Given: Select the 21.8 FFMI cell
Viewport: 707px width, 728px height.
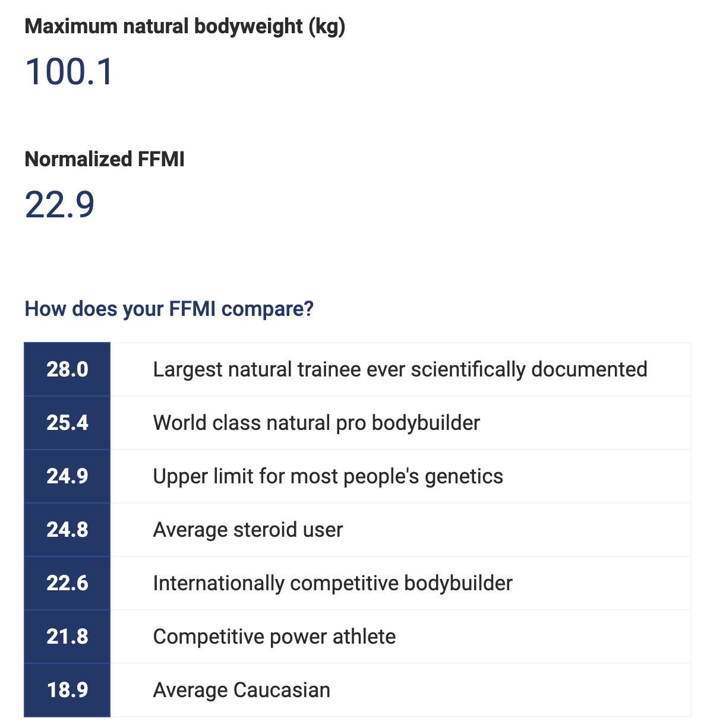Looking at the screenshot, I should (67, 637).
